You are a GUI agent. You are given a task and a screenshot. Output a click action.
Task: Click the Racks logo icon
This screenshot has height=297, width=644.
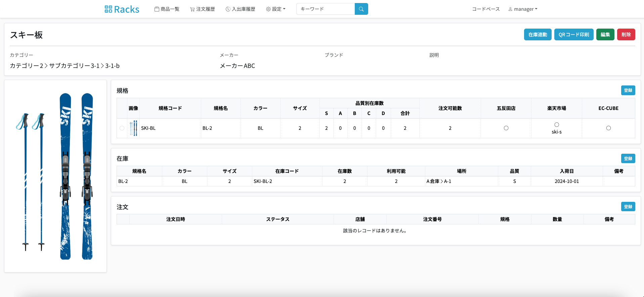108,9
